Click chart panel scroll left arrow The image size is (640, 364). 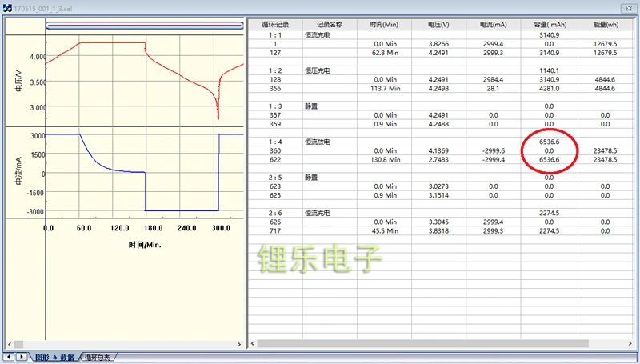10,345
